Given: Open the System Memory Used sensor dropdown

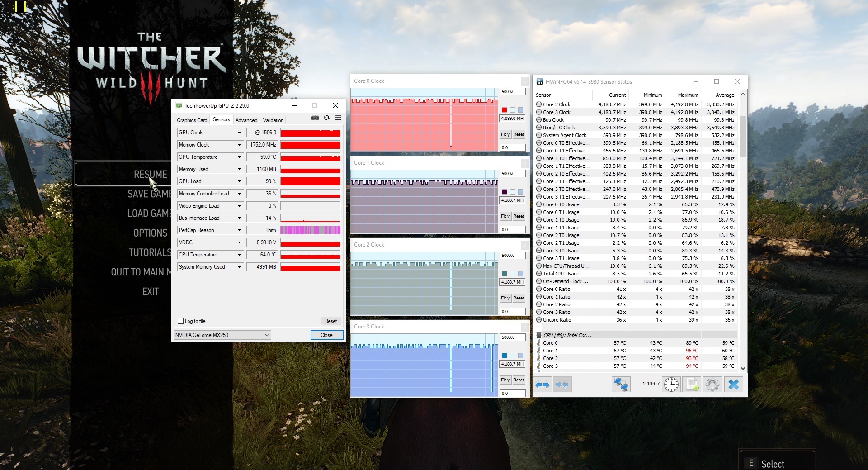Looking at the screenshot, I should point(239,267).
